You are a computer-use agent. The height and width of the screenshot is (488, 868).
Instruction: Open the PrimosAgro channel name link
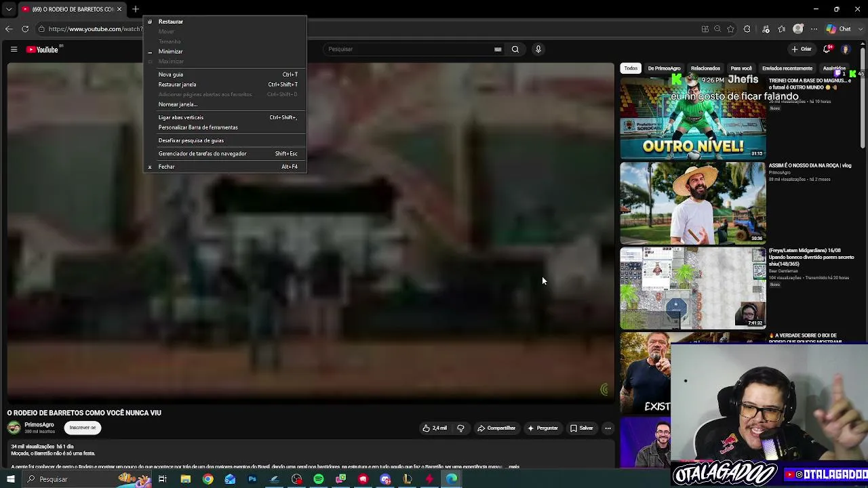point(39,425)
